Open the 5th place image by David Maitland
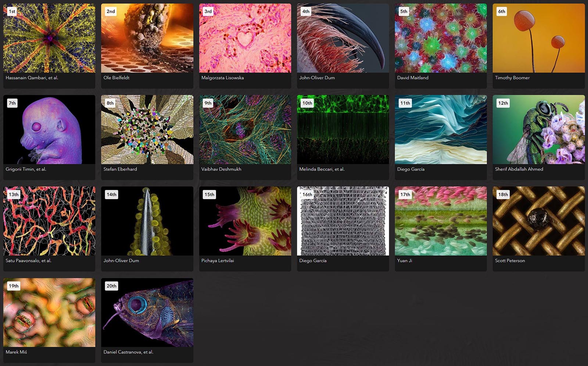The height and width of the screenshot is (366, 588). tap(441, 38)
